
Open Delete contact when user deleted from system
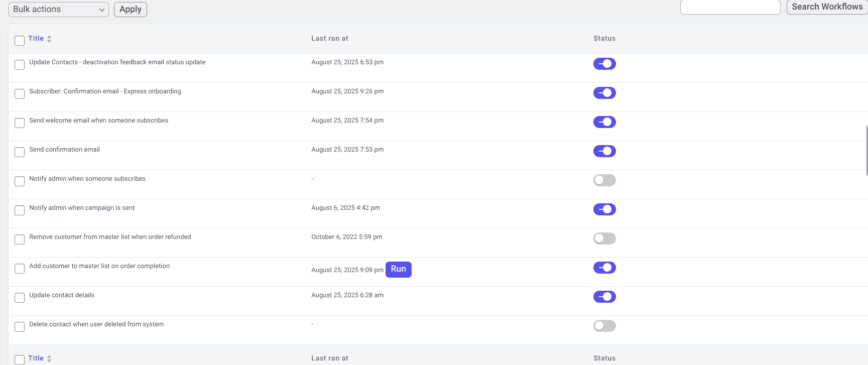[96, 324]
